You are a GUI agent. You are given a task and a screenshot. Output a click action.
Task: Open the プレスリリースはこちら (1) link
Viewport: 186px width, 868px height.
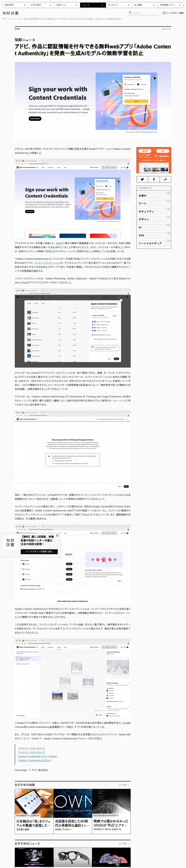[x=31, y=748]
